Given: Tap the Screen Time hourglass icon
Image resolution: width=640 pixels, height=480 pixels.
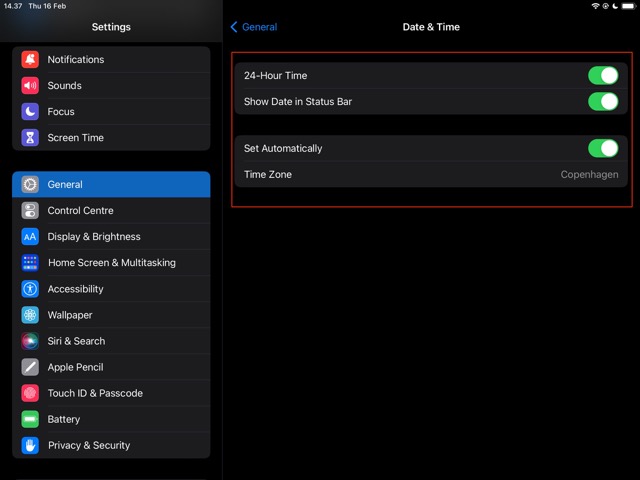Looking at the screenshot, I should [30, 138].
